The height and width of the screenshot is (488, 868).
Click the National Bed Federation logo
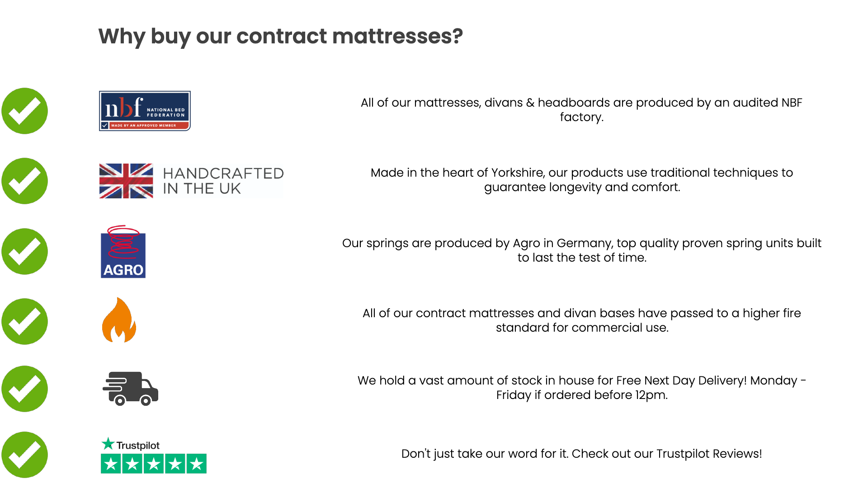[x=145, y=111]
